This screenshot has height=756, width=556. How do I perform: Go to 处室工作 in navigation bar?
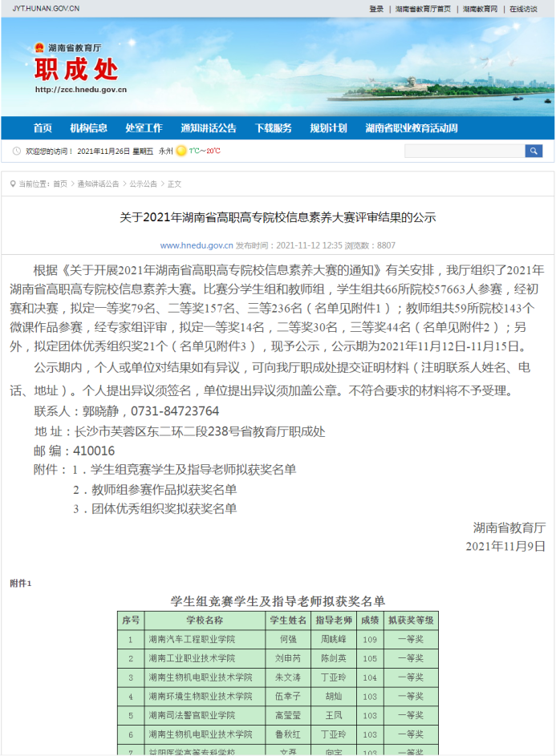(144, 128)
